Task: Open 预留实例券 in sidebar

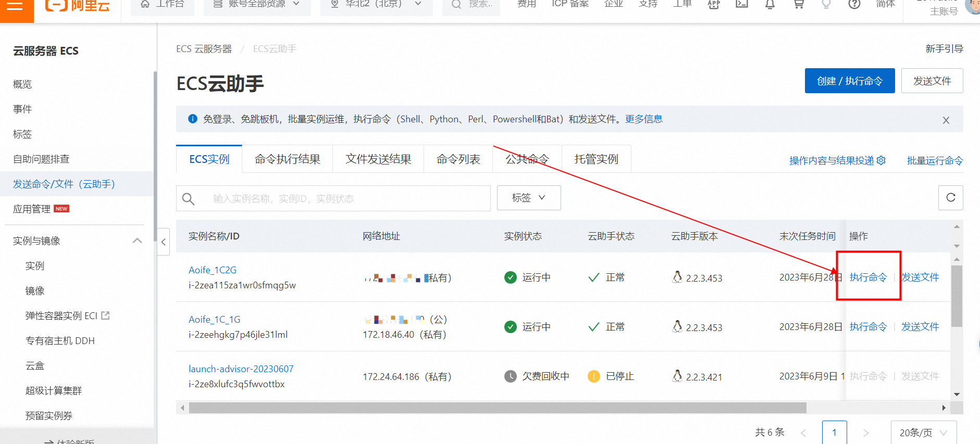Action: (x=49, y=416)
